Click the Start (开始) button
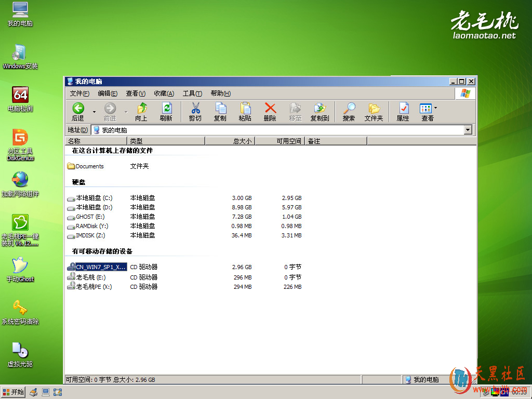532x399 pixels. pyautogui.click(x=14, y=392)
